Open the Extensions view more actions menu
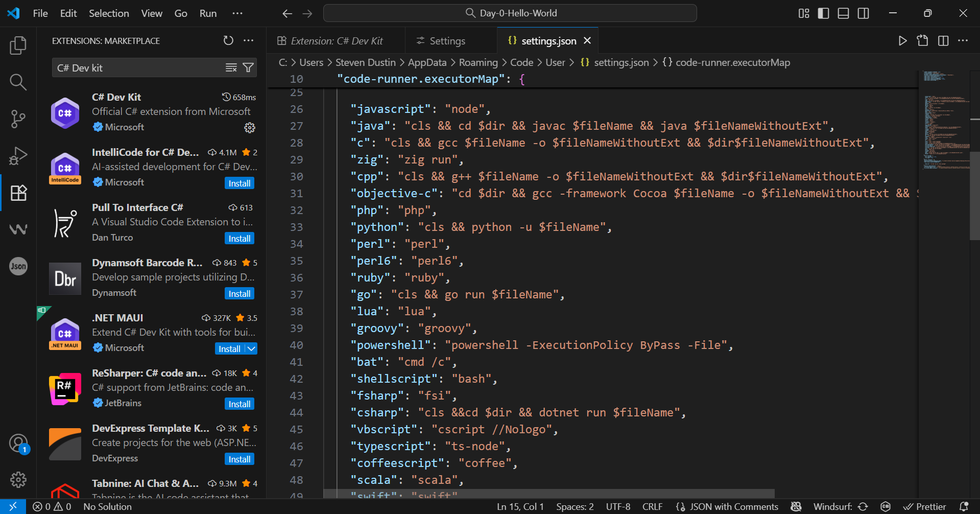 (249, 41)
